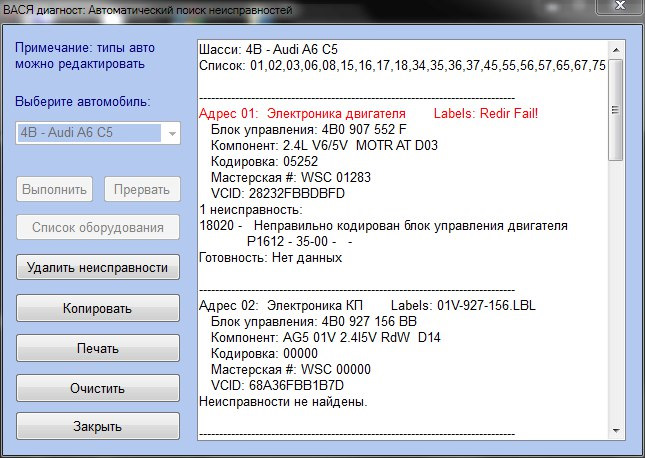Image resolution: width=645 pixels, height=458 pixels.
Task: Clear the output with Очистить
Action: [98, 388]
